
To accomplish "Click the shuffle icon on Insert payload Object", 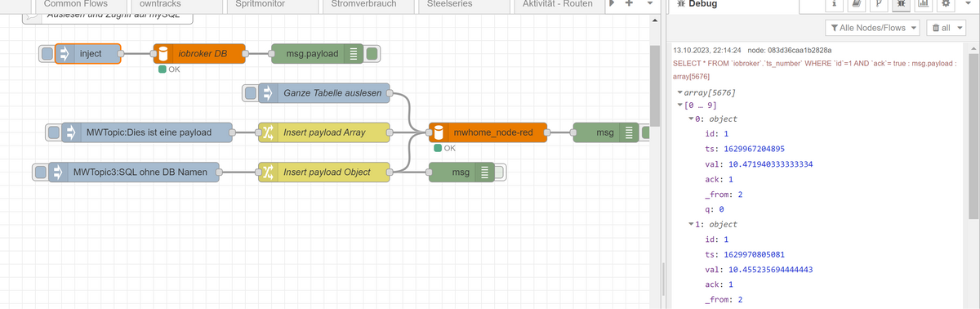I will pyautogui.click(x=268, y=172).
